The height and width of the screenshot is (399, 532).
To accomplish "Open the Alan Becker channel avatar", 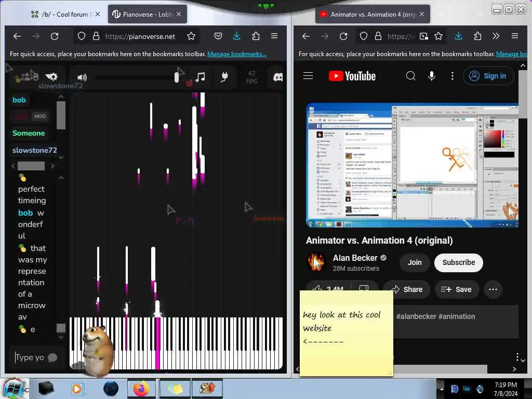I will [316, 262].
